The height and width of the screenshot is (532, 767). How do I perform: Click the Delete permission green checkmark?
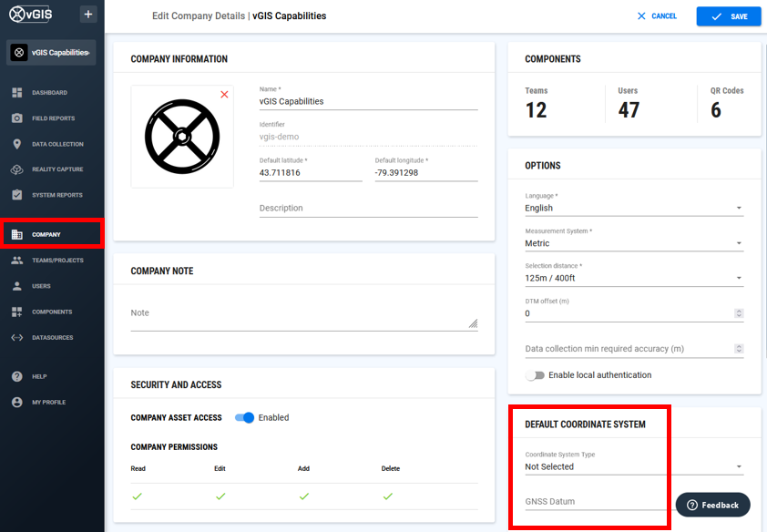coord(388,496)
